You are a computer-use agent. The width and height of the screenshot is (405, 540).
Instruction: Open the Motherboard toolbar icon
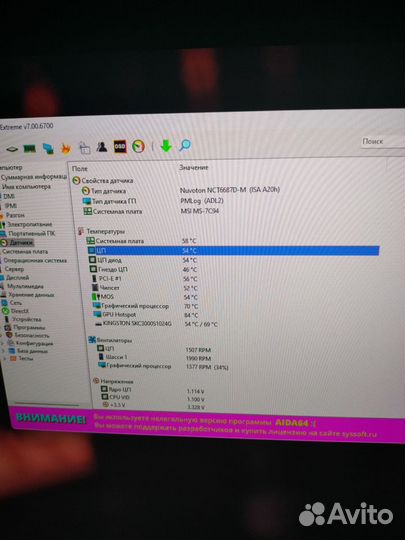(x=12, y=149)
